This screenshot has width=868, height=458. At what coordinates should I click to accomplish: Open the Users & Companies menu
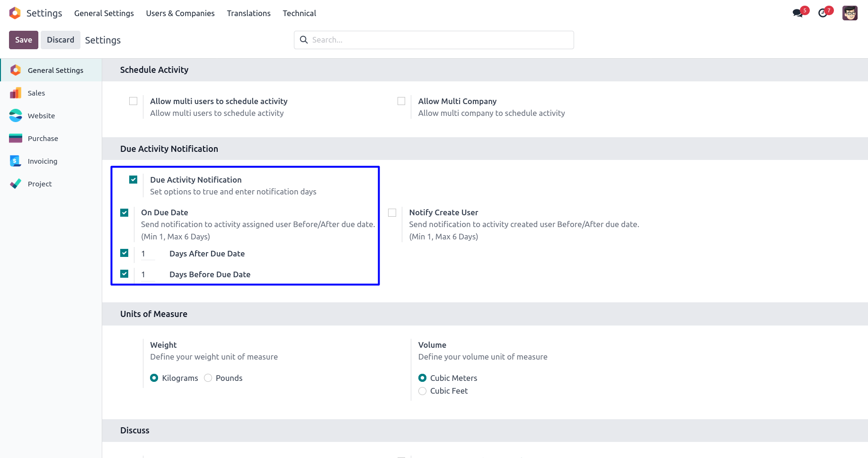(x=180, y=13)
